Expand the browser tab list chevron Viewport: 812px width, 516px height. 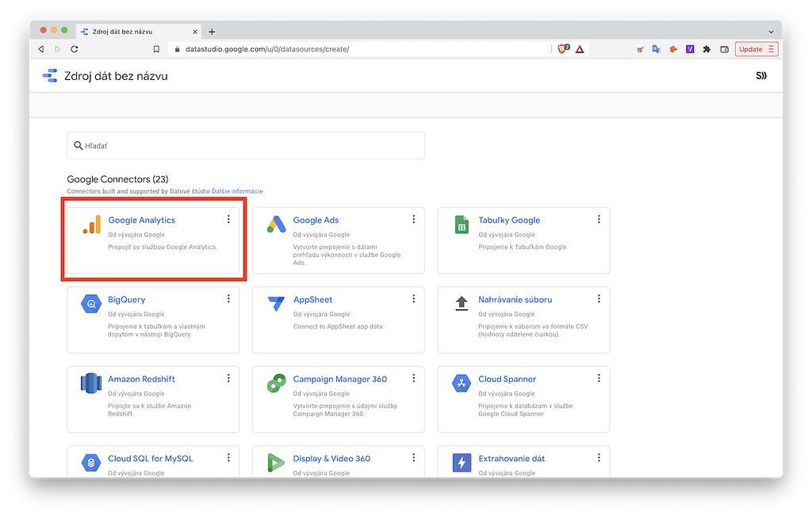pyautogui.click(x=771, y=32)
